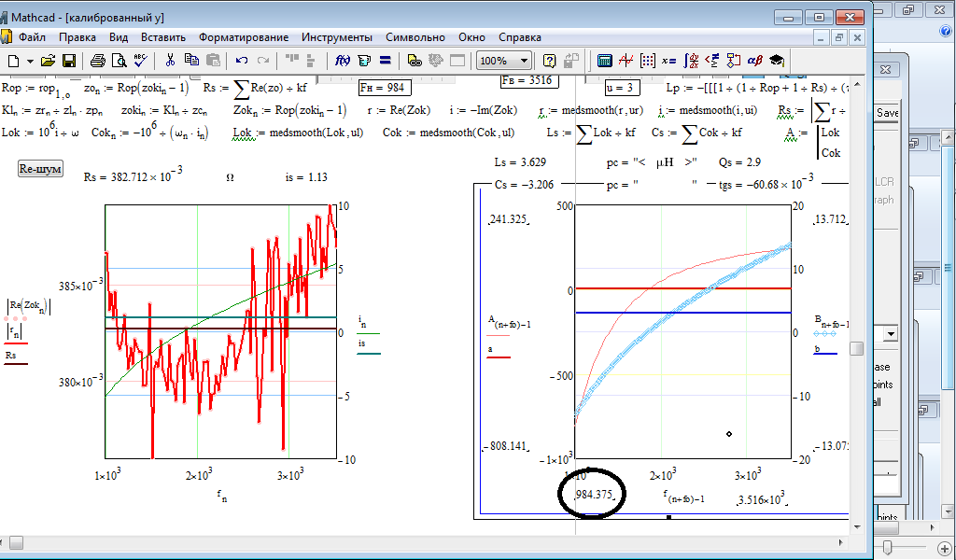
Task: Open the Calculus toolbar palette
Action: point(690,61)
